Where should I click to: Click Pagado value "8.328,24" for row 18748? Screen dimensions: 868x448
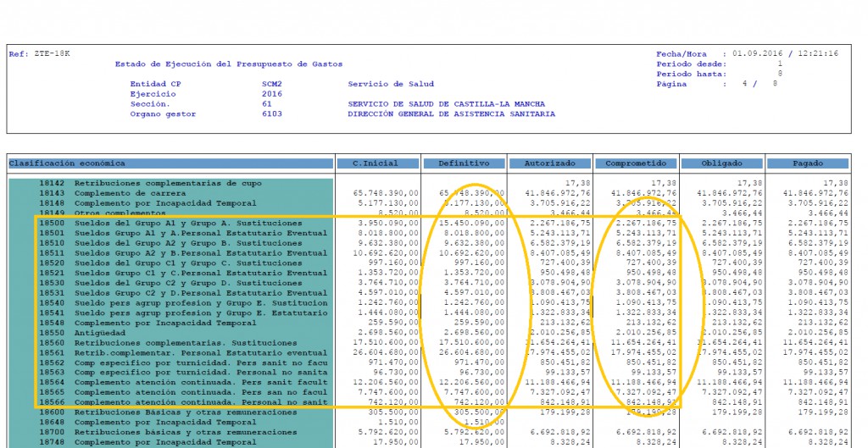[828, 442]
